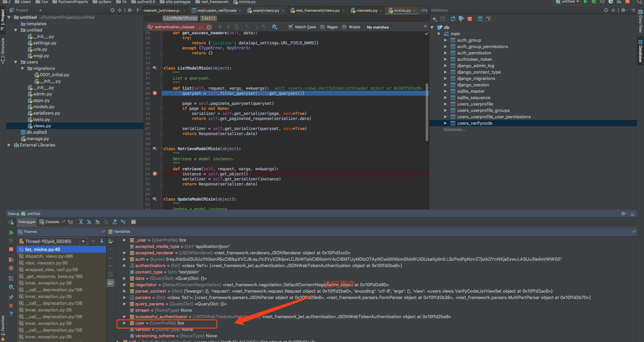
Task: Click the top toolbar's Debug bug icon
Action: coord(594,2)
